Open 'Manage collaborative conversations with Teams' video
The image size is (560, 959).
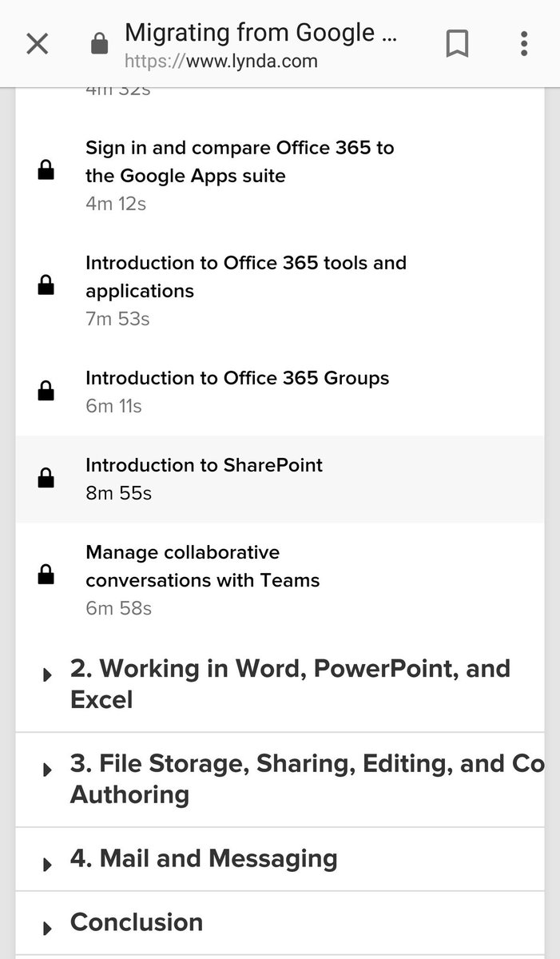pyautogui.click(x=203, y=566)
